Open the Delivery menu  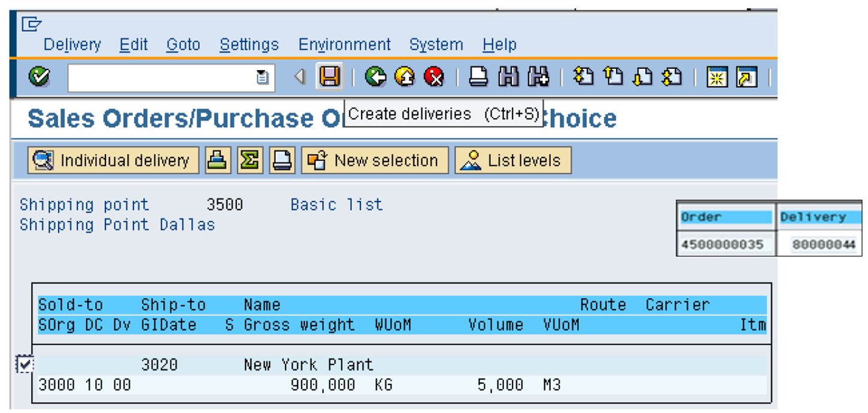[72, 44]
